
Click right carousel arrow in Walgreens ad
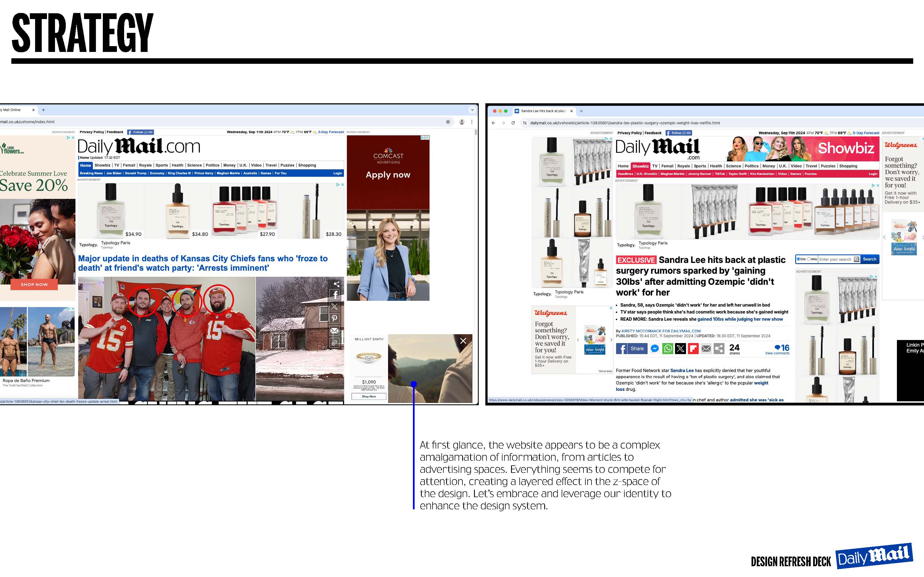pyautogui.click(x=611, y=340)
